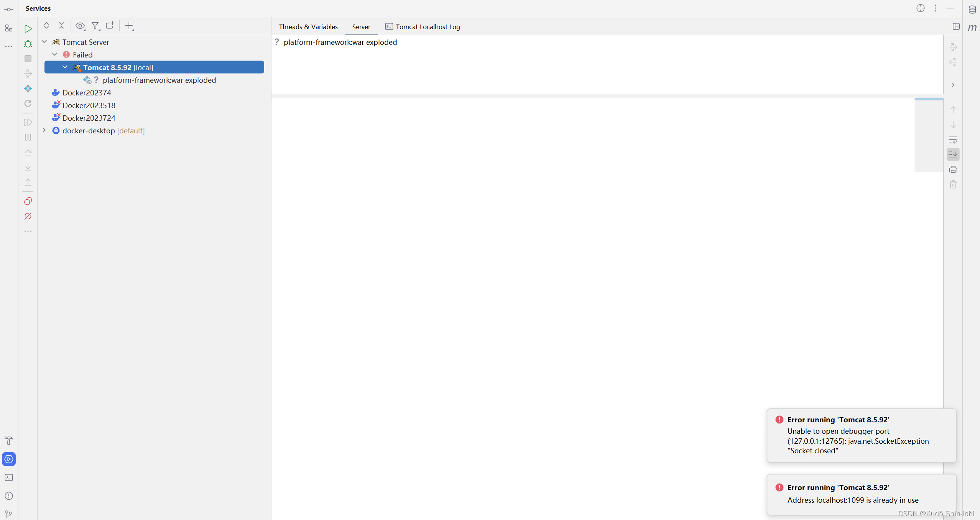
Task: Click the Address localhost:1099 in use notification
Action: (x=861, y=494)
